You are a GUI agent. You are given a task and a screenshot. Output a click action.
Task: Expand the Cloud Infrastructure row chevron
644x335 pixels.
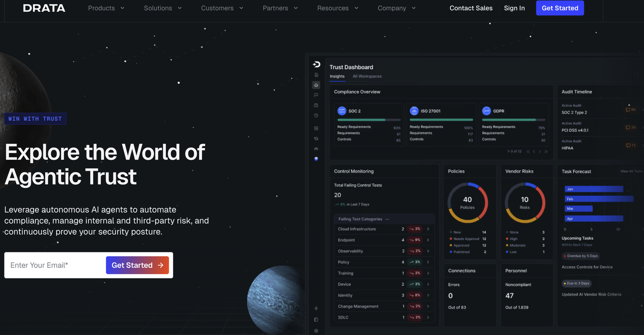pyautogui.click(x=428, y=229)
